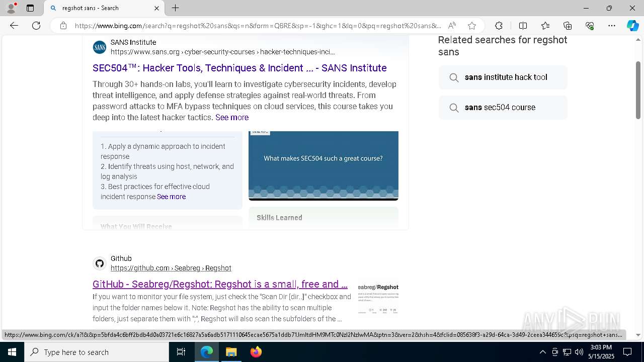
Task: Select the regshot sans - Search tab
Action: click(x=104, y=8)
